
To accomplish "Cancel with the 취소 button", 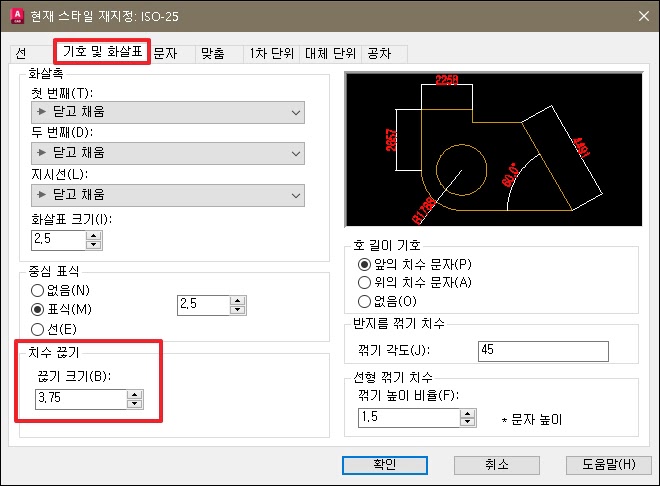I will tap(497, 465).
